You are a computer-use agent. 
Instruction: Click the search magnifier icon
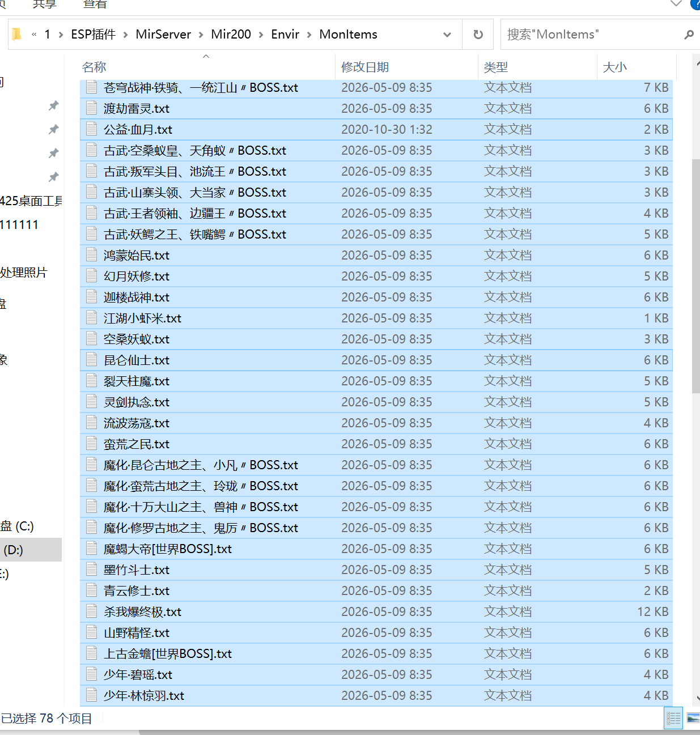click(x=689, y=35)
